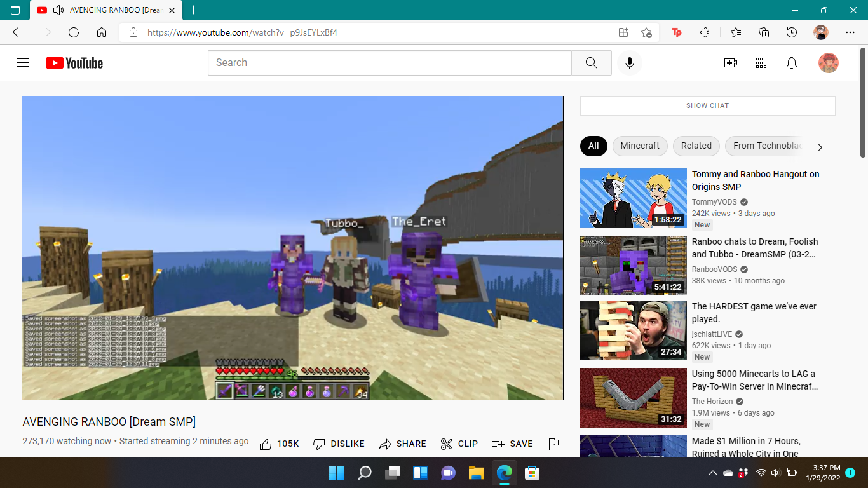Open a new browser tab
This screenshot has height=488, width=868.
pyautogui.click(x=194, y=10)
